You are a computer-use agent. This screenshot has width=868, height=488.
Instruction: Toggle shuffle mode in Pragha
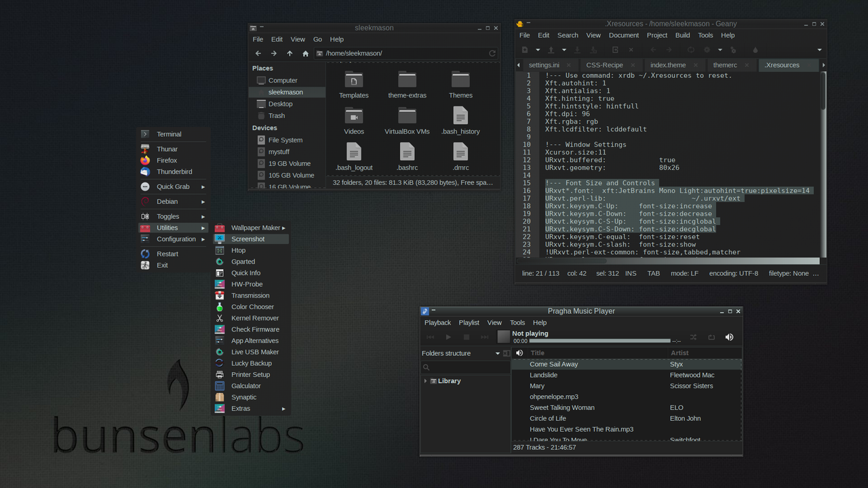coord(693,337)
